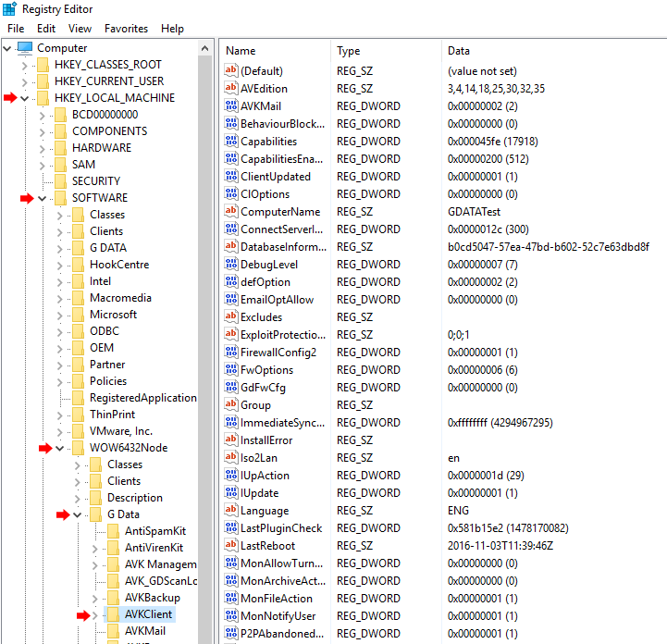
Task: Click the string icon beside LastReboot
Action: tap(231, 546)
